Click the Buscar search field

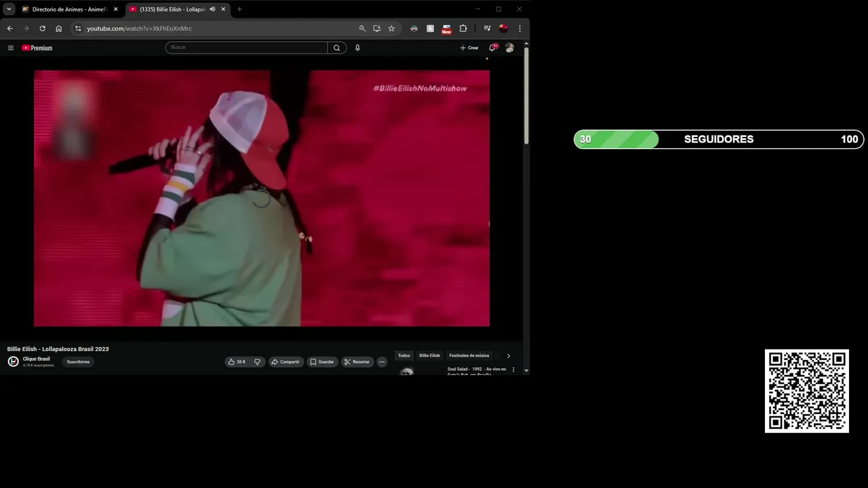pyautogui.click(x=246, y=47)
